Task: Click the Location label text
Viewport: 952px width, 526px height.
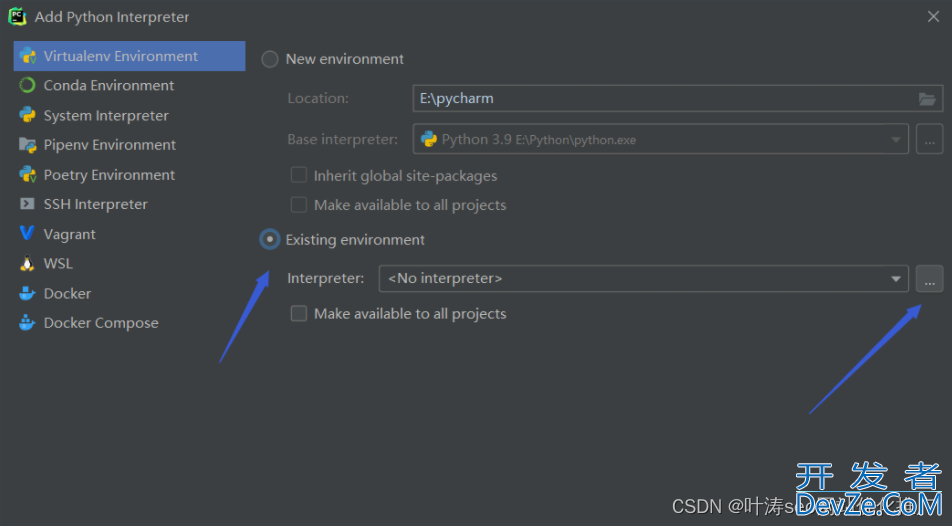Action: point(318,98)
